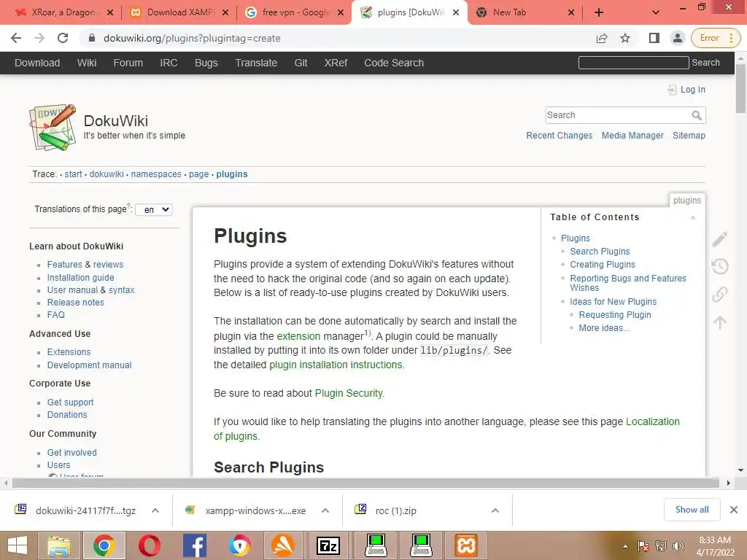
Task: Open the tab search chevron
Action: 656,12
